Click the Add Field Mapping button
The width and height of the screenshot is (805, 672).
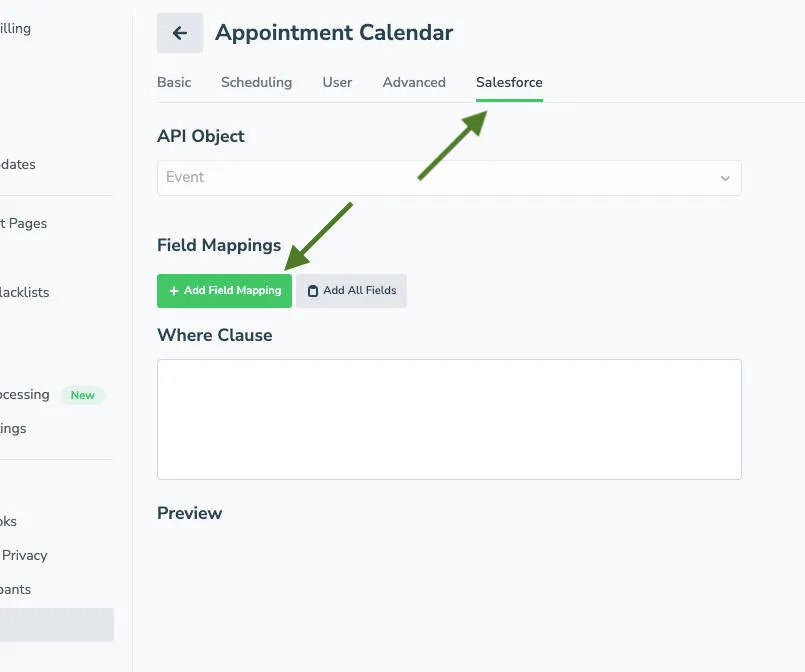(x=223, y=290)
